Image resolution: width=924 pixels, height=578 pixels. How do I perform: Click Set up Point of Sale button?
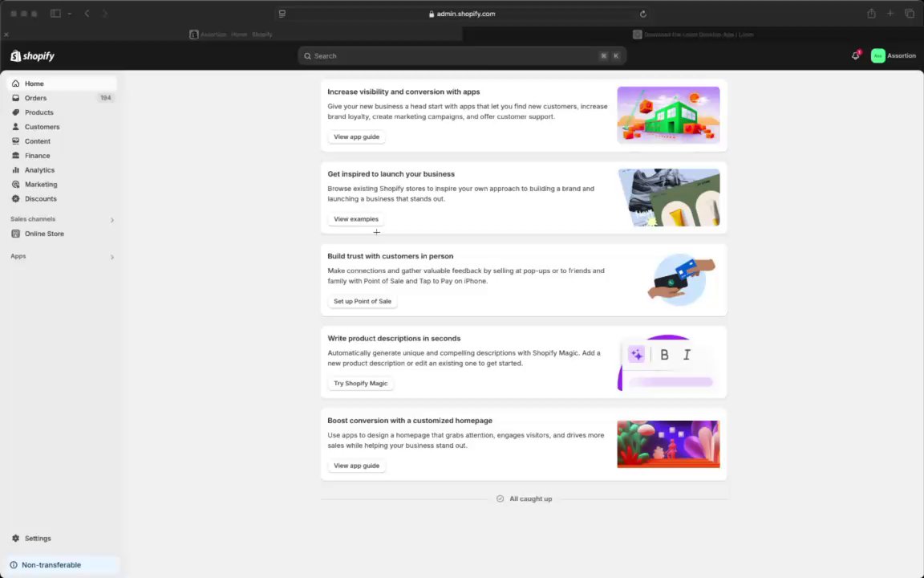point(363,301)
